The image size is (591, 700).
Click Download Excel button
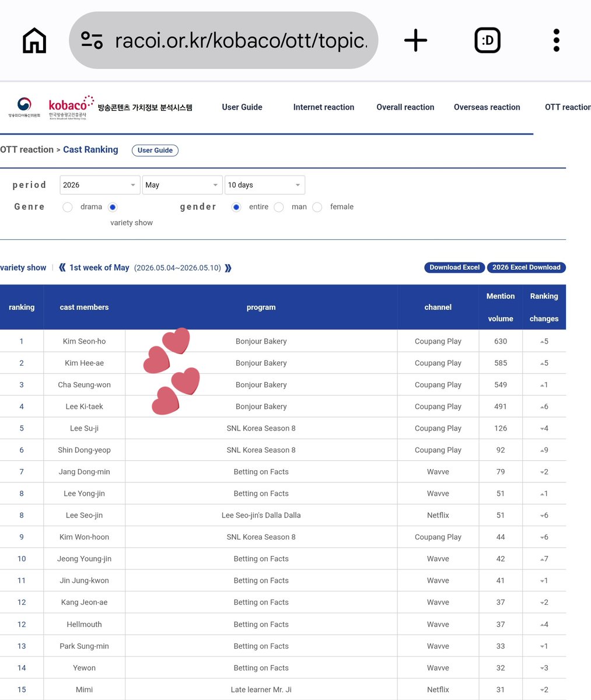coord(454,267)
